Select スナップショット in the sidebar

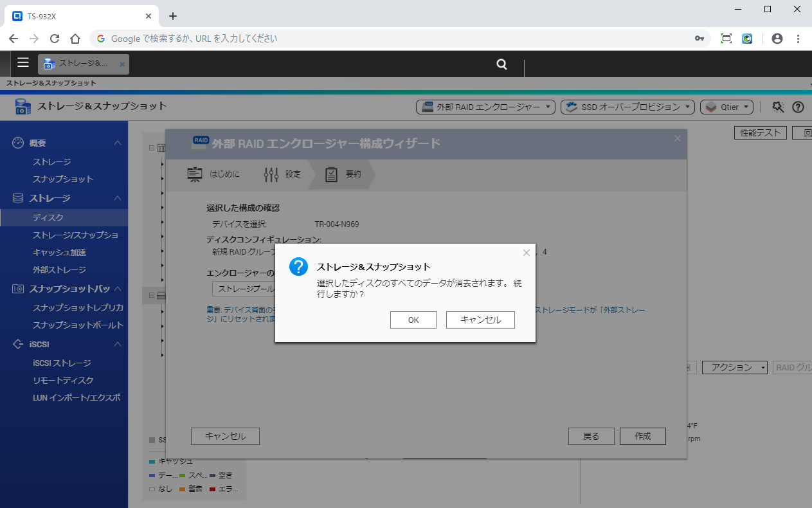(x=63, y=179)
